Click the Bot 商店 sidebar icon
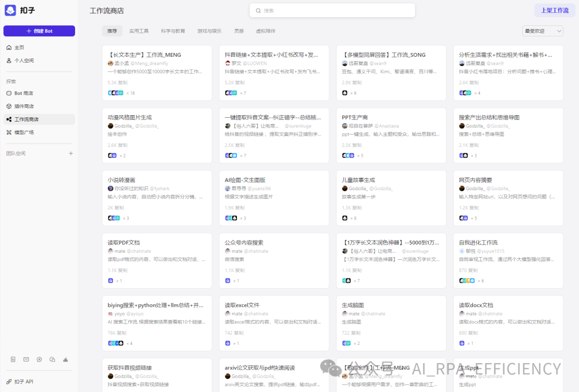 tap(9, 93)
